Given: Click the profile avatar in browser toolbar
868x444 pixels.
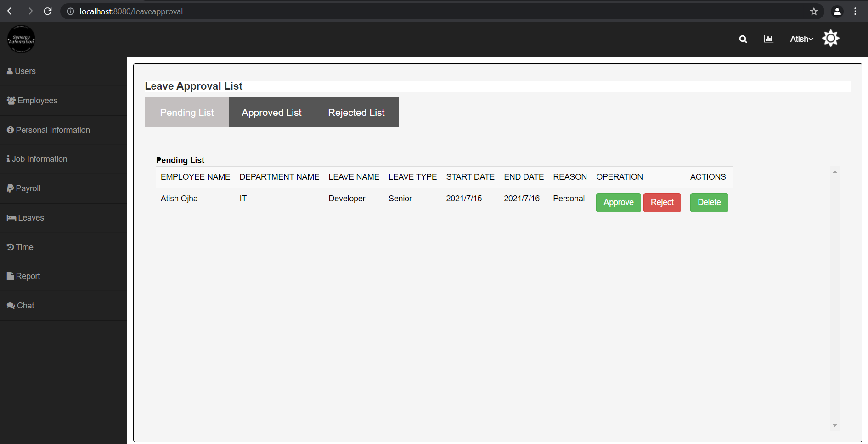Looking at the screenshot, I should [x=837, y=11].
